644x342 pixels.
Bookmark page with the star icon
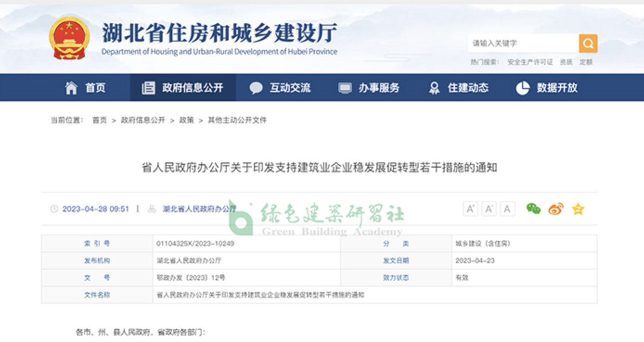point(578,209)
